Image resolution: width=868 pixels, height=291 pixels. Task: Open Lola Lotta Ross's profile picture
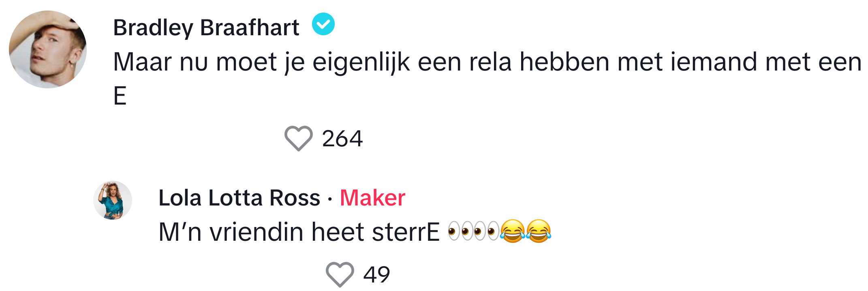(x=113, y=200)
